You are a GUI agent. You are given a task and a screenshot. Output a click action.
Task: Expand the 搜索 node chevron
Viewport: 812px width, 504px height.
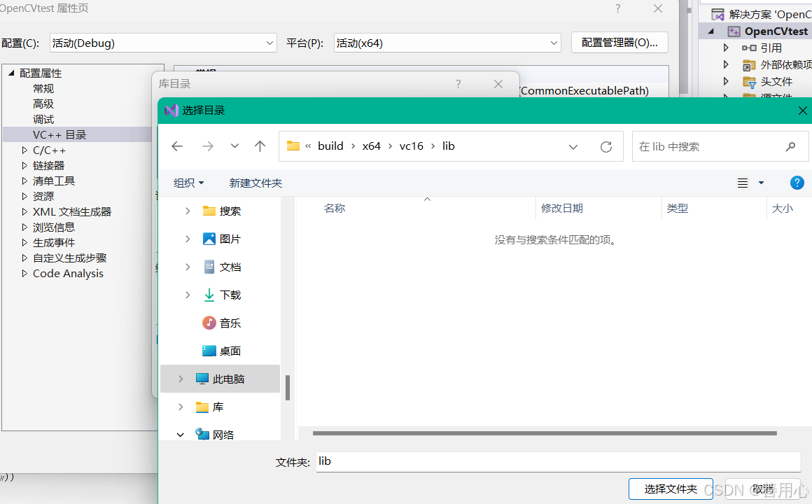(x=188, y=211)
